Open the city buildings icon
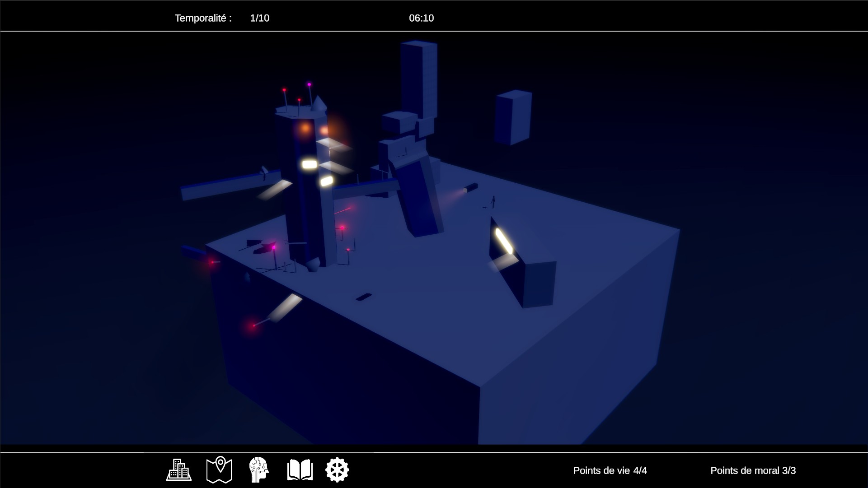Image resolution: width=868 pixels, height=488 pixels. pos(179,470)
